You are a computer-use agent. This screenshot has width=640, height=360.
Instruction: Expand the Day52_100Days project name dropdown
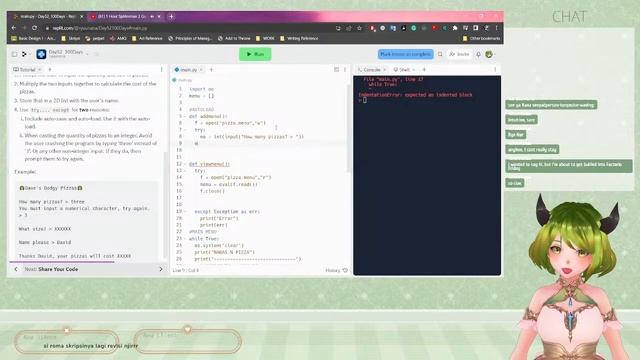[87, 53]
